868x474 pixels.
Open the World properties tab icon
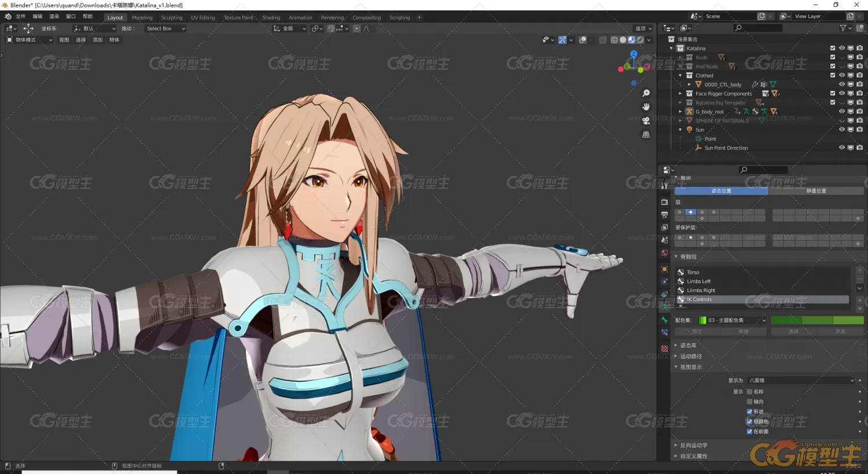(x=664, y=253)
